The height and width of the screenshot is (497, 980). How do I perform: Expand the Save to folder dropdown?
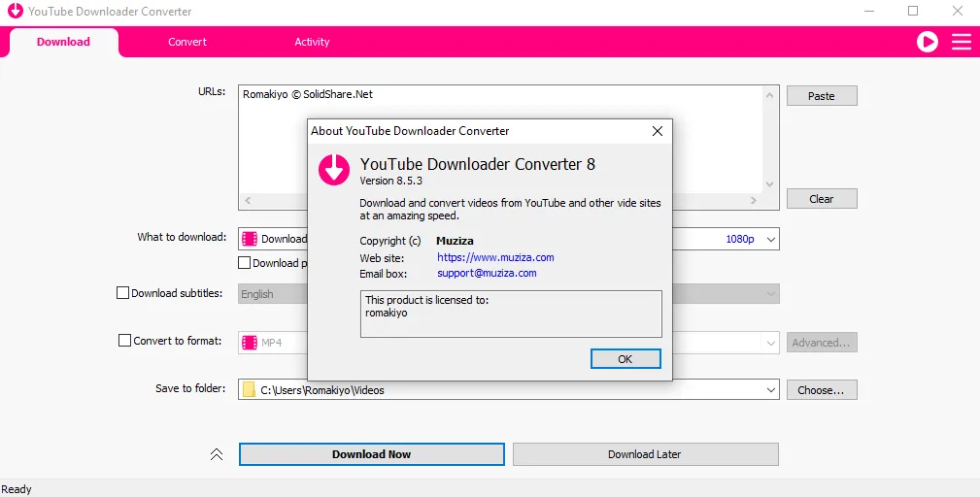[770, 390]
